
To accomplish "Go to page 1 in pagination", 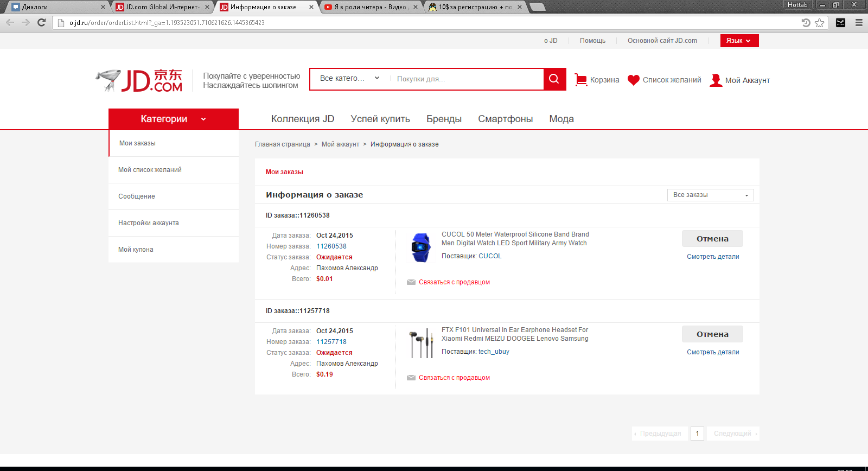I will (x=697, y=434).
